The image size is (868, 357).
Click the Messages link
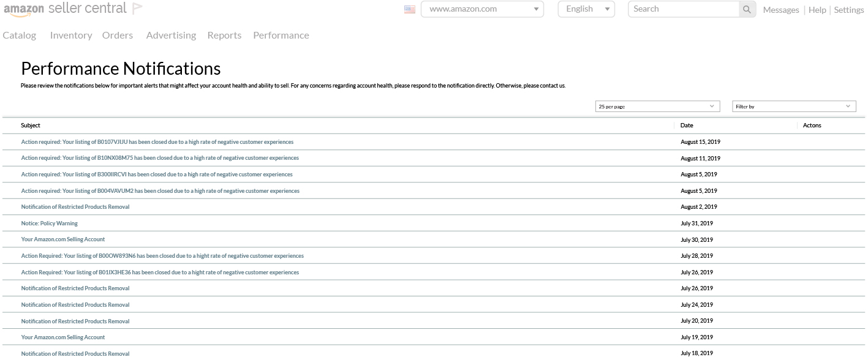pyautogui.click(x=780, y=10)
